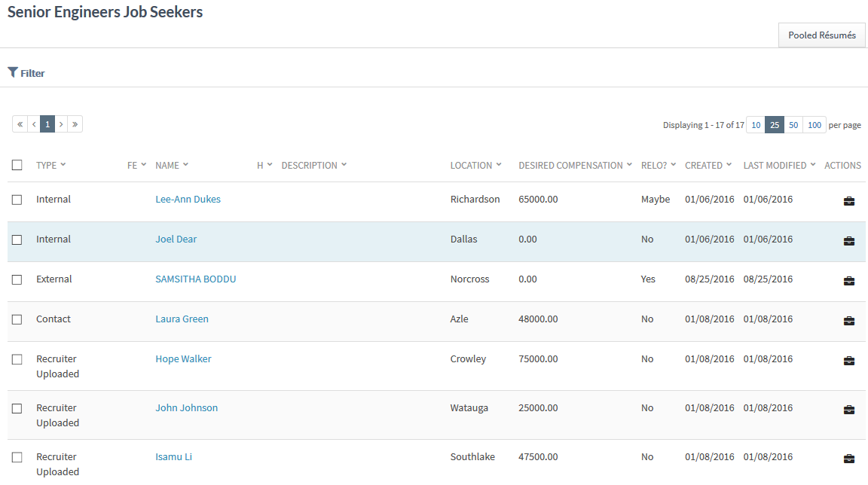
Task: Click the Pooled Résumés button
Action: click(x=821, y=35)
